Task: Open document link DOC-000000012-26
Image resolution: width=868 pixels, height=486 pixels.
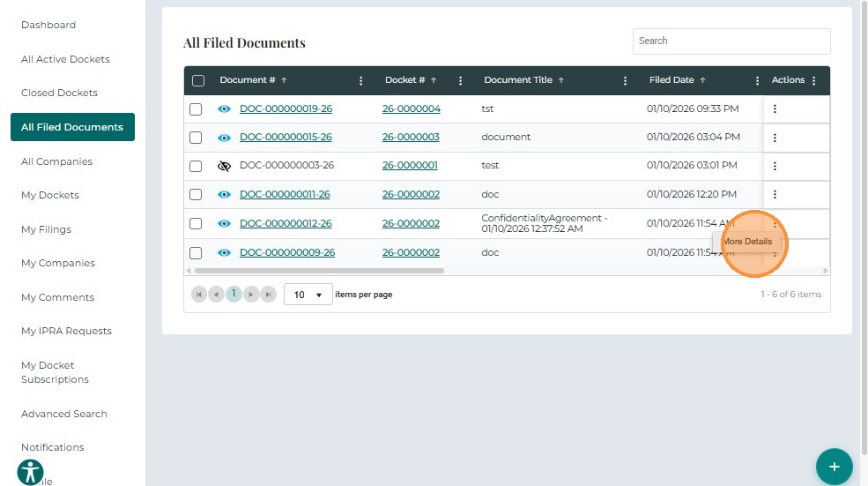Action: click(x=286, y=223)
